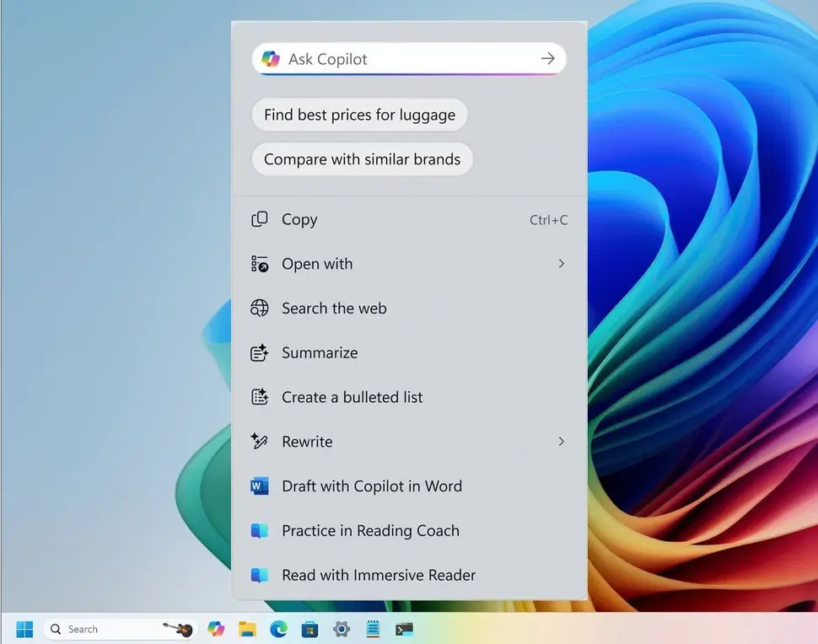Open Microsoft Store from the taskbar

(x=309, y=630)
